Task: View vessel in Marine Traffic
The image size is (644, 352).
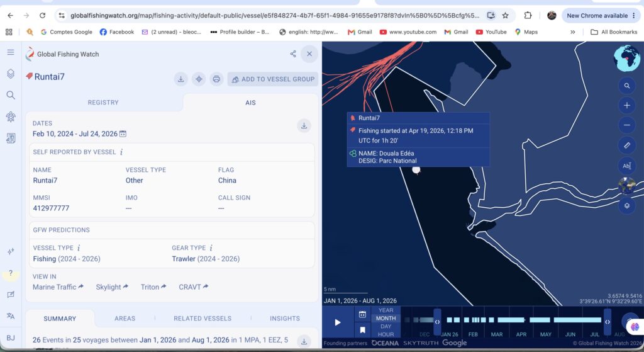Action: tap(58, 287)
